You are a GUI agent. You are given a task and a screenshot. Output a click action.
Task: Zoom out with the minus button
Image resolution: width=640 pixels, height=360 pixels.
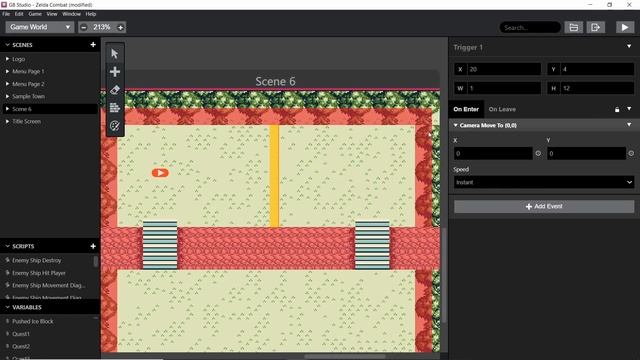pos(84,27)
